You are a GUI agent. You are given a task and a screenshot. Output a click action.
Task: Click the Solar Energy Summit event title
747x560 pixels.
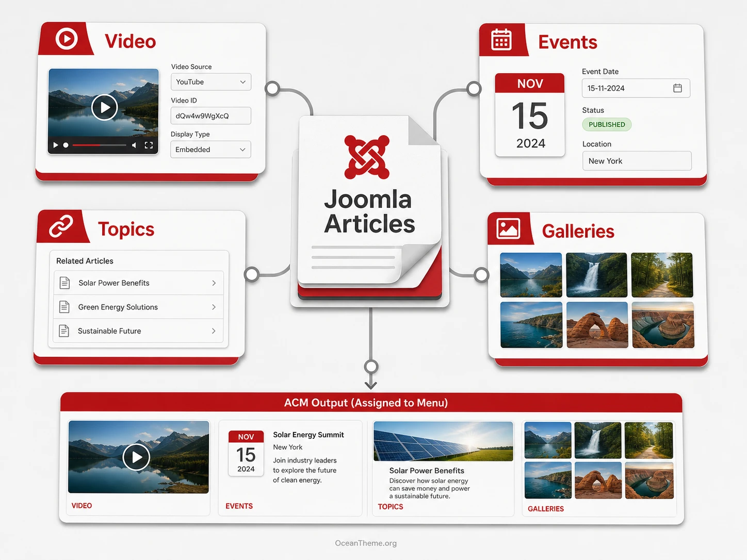coord(308,435)
